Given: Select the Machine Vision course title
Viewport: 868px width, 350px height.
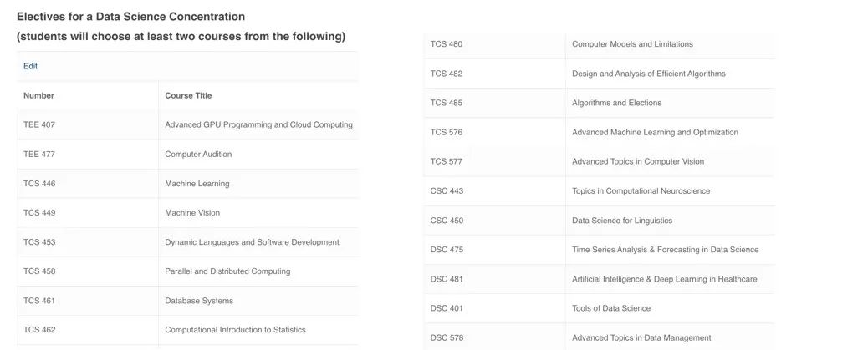Looking at the screenshot, I should (192, 213).
